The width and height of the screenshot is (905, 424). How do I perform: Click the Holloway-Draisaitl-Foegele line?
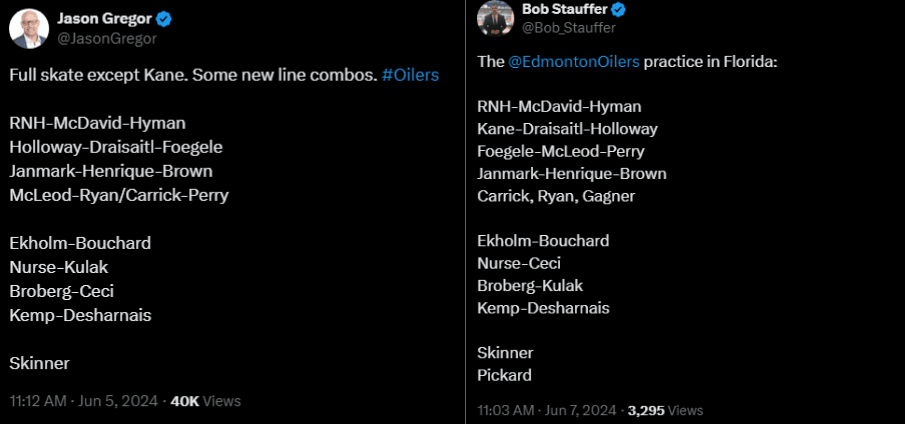tap(116, 147)
